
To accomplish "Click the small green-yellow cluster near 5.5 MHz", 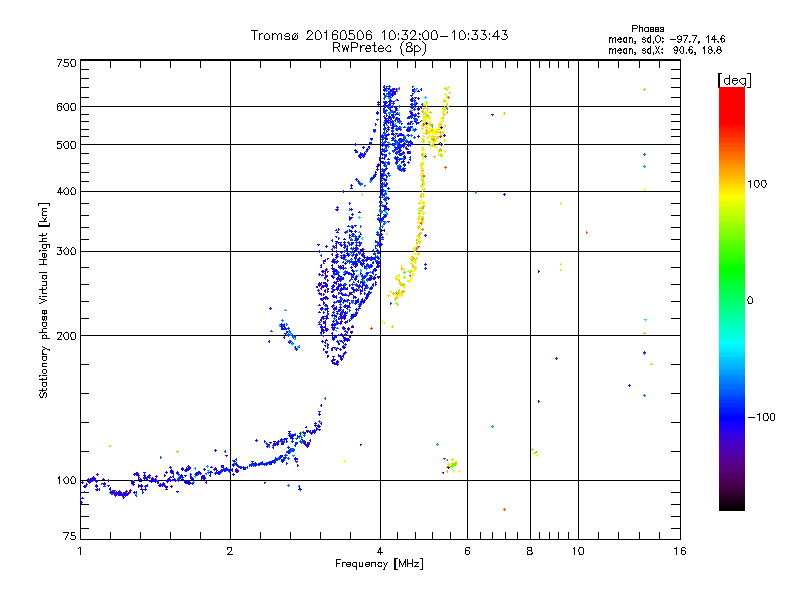I will coord(451,465).
